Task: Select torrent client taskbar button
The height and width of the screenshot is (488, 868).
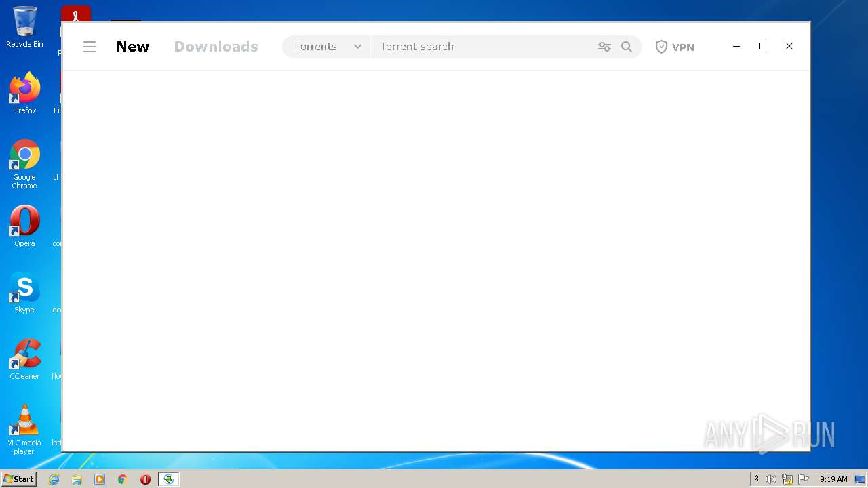Action: pyautogui.click(x=169, y=479)
